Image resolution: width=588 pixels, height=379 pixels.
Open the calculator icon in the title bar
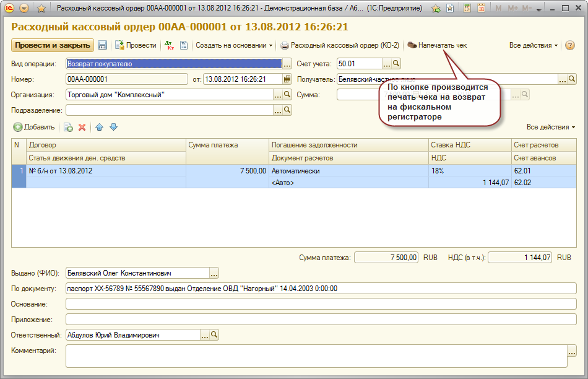pos(466,9)
